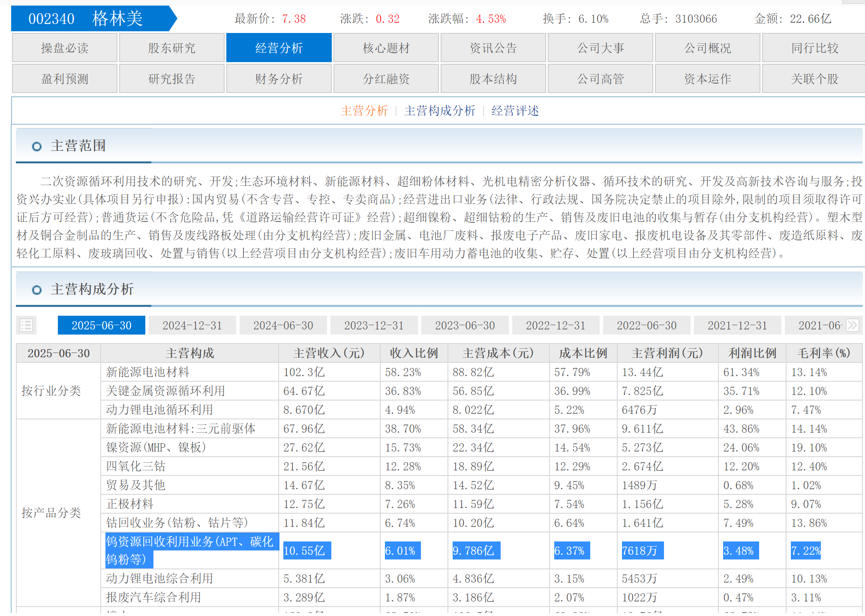Screen dimensions: 865x616
Task: Click the 动力锂电池综合利用 row name
Action: 159,578
